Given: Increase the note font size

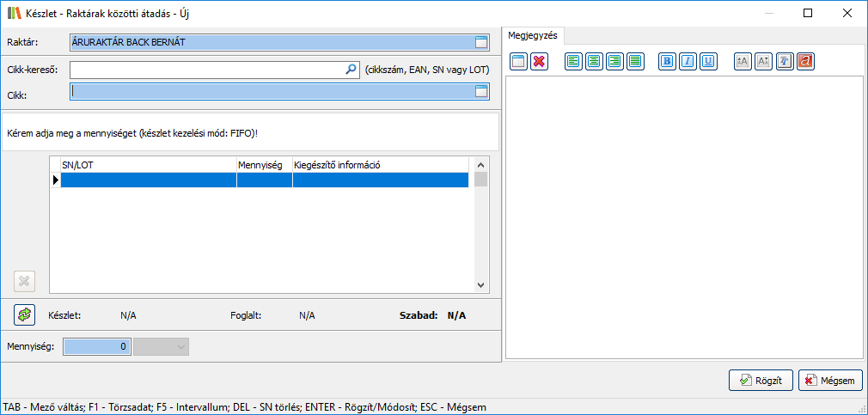Looking at the screenshot, I should tap(743, 61).
